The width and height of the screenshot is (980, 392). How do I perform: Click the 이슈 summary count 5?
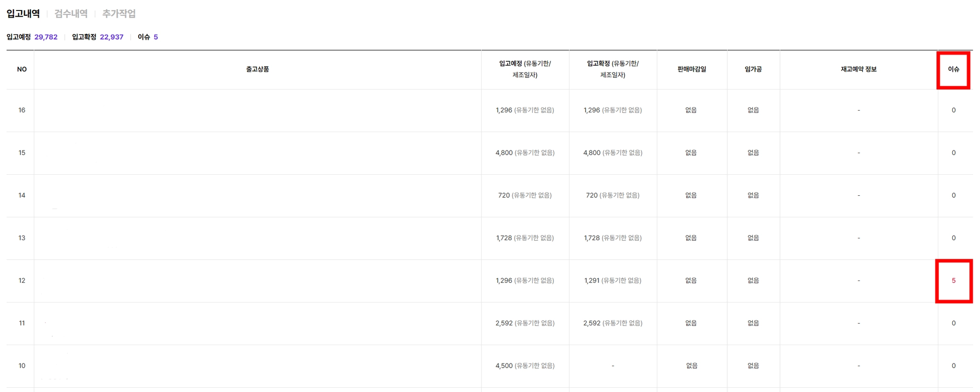tap(156, 37)
